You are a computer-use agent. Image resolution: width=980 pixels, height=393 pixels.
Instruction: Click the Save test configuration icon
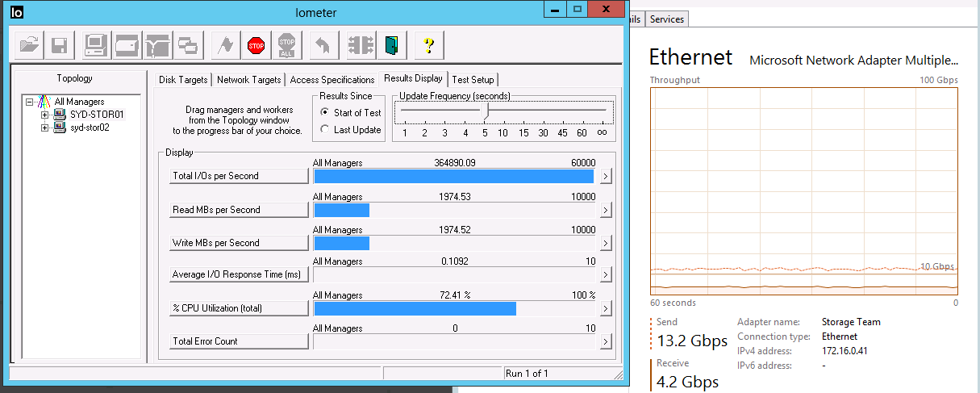click(59, 45)
